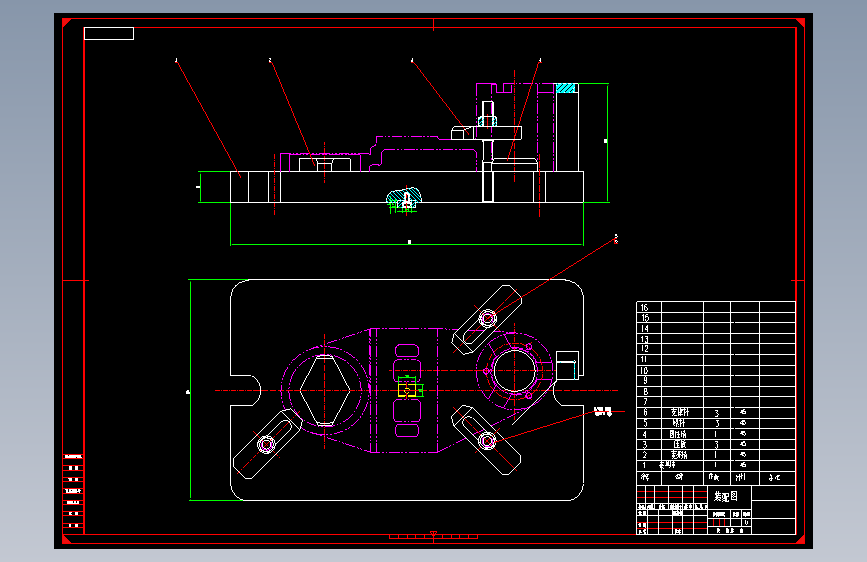The width and height of the screenshot is (867, 562).
Task: Select parts list row number 2
Action: pyautogui.click(x=715, y=455)
